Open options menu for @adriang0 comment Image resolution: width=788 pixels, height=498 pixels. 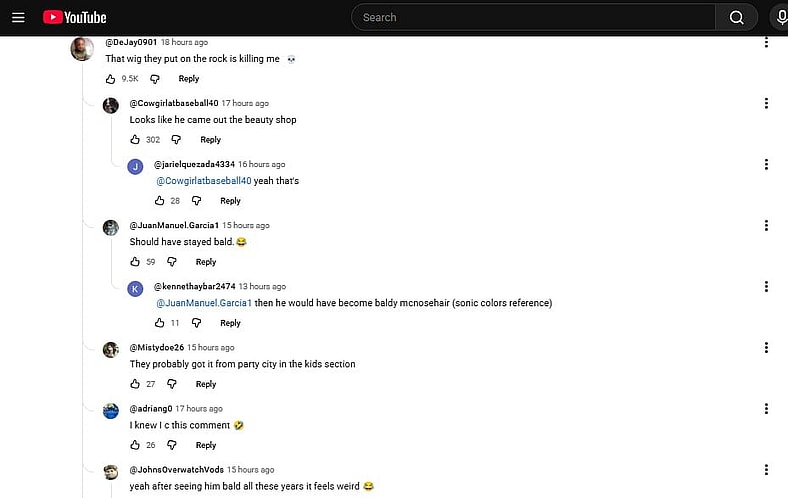[x=766, y=409]
